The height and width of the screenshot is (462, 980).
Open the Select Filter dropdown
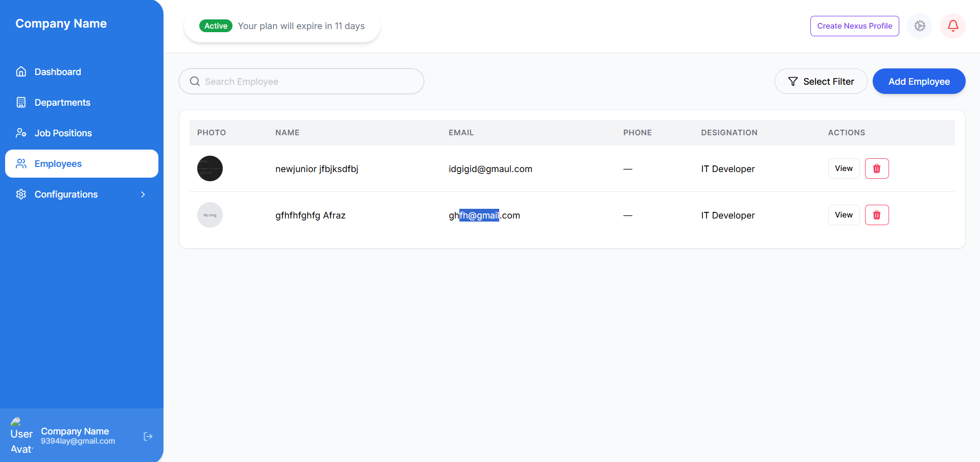(x=821, y=81)
